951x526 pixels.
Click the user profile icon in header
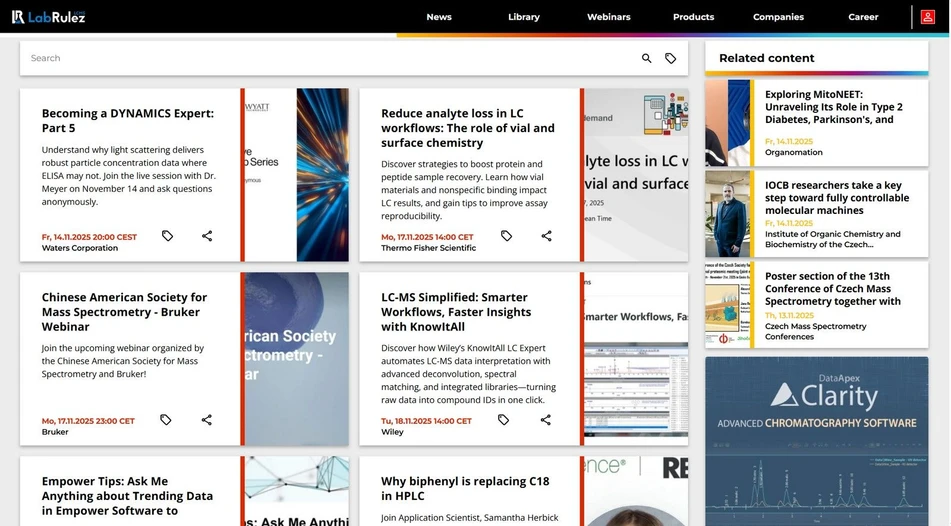pyautogui.click(x=928, y=17)
